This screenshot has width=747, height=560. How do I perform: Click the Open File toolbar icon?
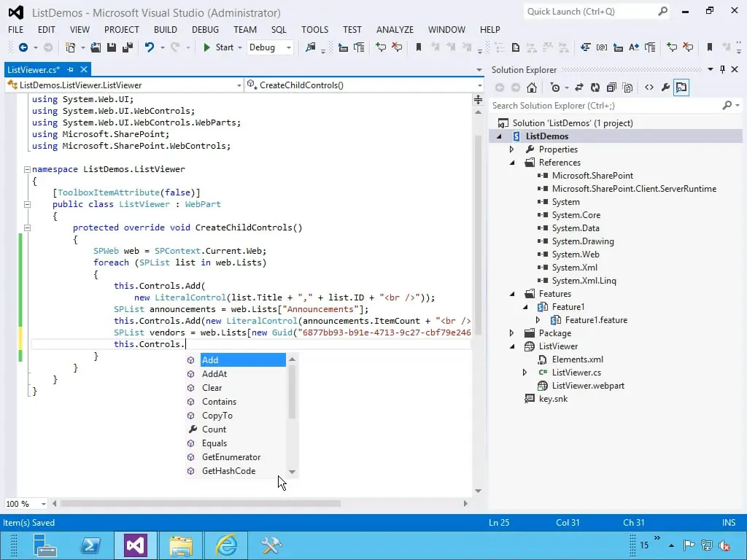[96, 47]
